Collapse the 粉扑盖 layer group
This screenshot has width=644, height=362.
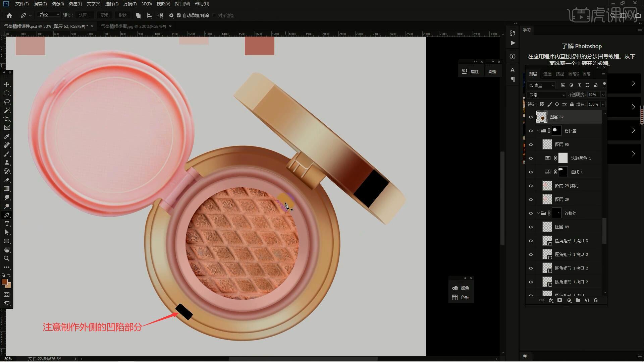538,131
